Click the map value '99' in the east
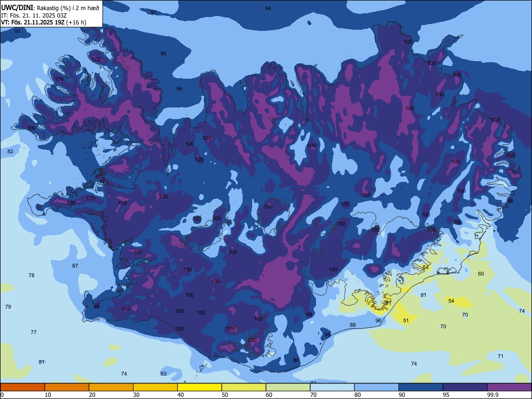Screen dimensions: 532x399 457,222
